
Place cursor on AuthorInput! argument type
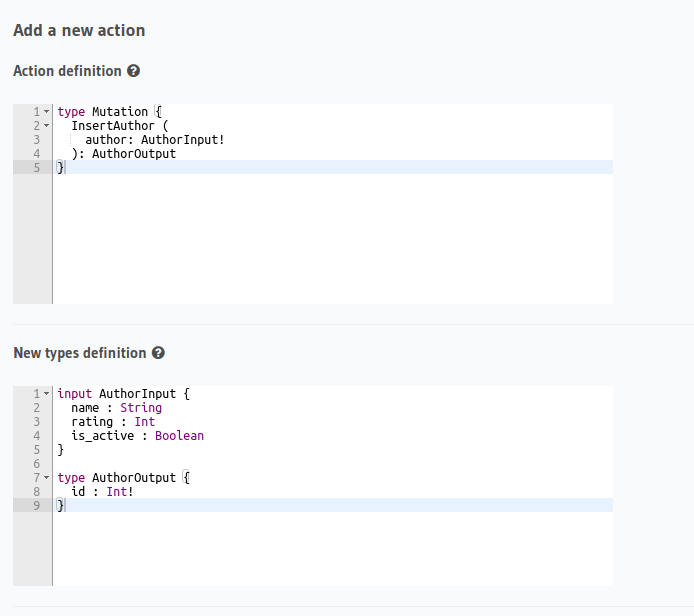tap(182, 140)
